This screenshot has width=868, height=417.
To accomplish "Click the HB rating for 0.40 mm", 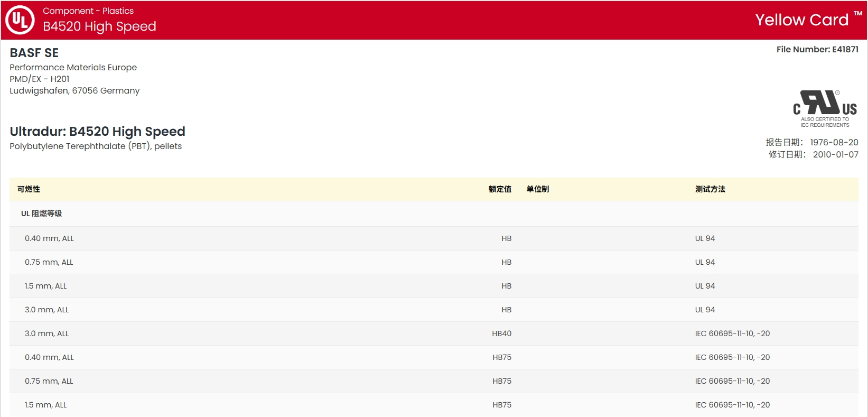I will tap(506, 238).
